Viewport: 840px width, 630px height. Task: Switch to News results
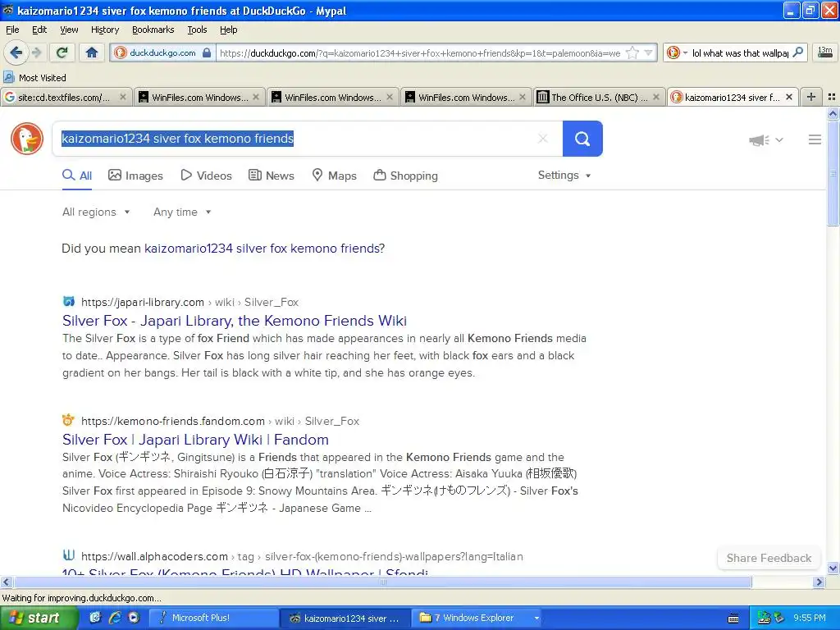[x=271, y=176]
